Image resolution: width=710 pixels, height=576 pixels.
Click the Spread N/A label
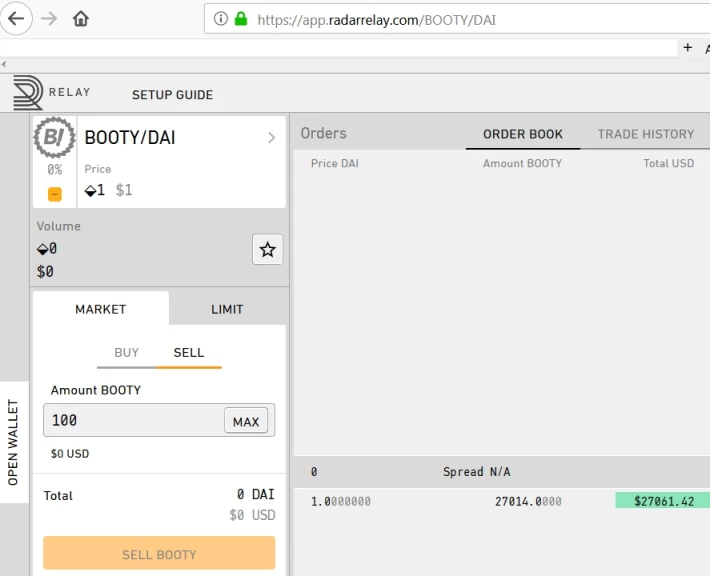pyautogui.click(x=476, y=472)
